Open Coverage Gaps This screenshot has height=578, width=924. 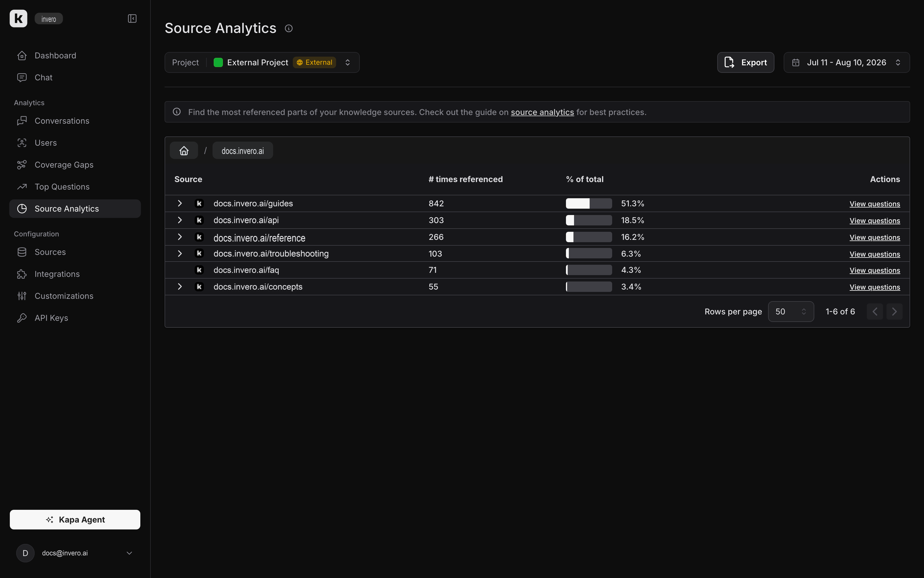[x=75, y=165]
